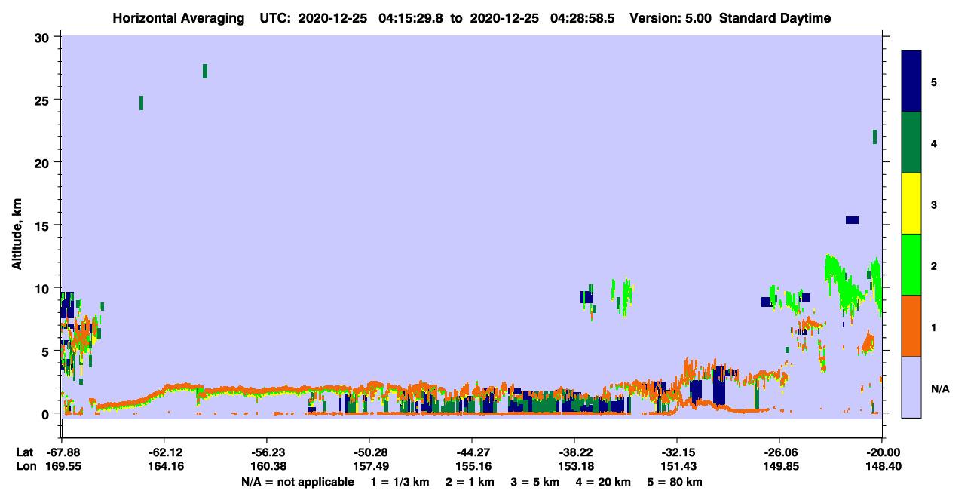This screenshot has height=503, width=980.
Task: Click longitude value 160.38
Action: pyautogui.click(x=268, y=466)
